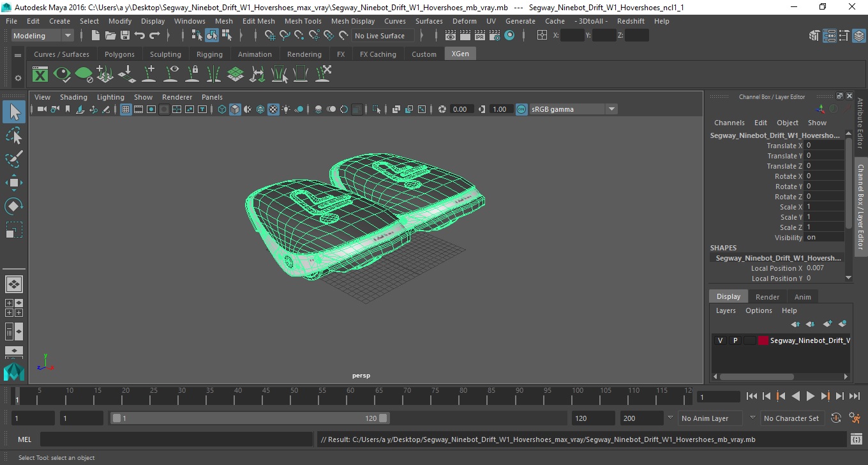Click MEL script language button
This screenshot has width=868, height=465.
pos(24,439)
